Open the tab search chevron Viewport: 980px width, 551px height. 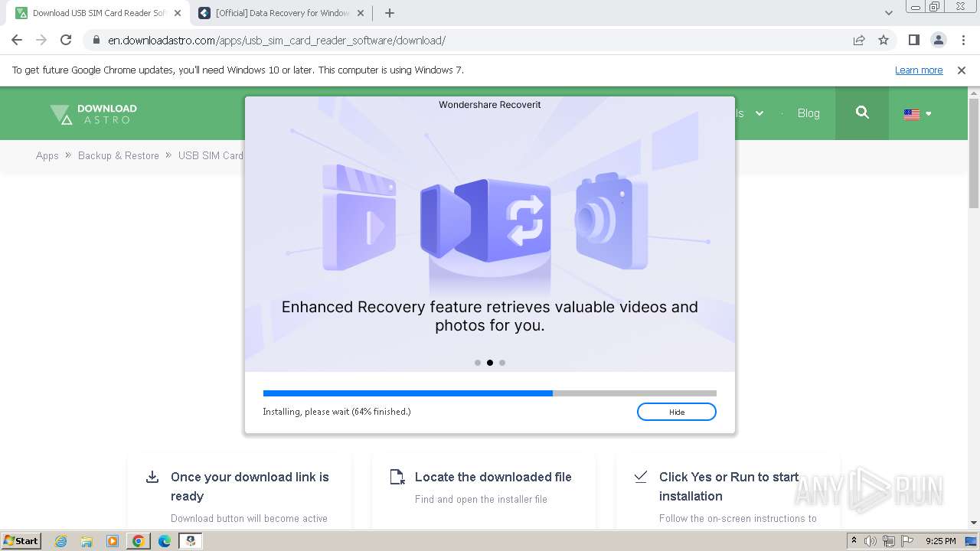click(x=888, y=13)
